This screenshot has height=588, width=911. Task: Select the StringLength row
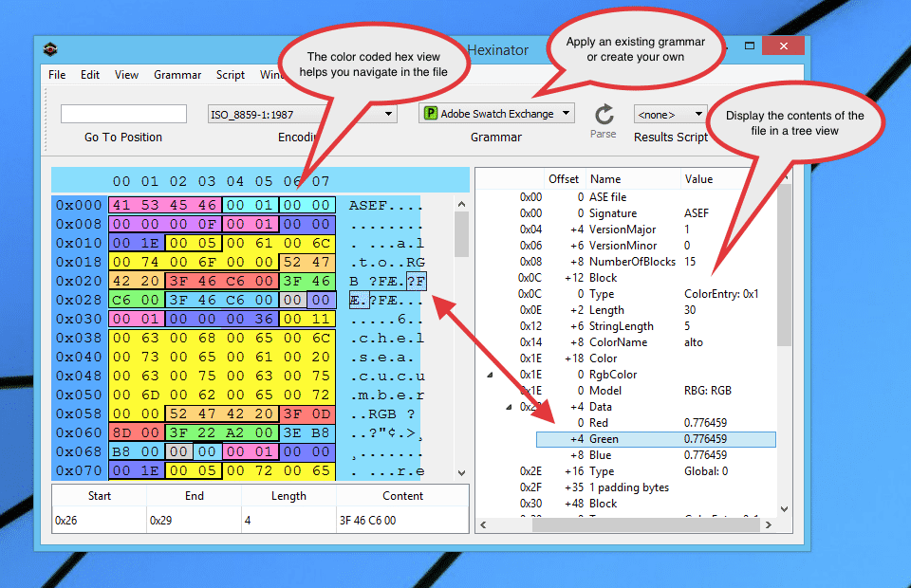coord(627,326)
